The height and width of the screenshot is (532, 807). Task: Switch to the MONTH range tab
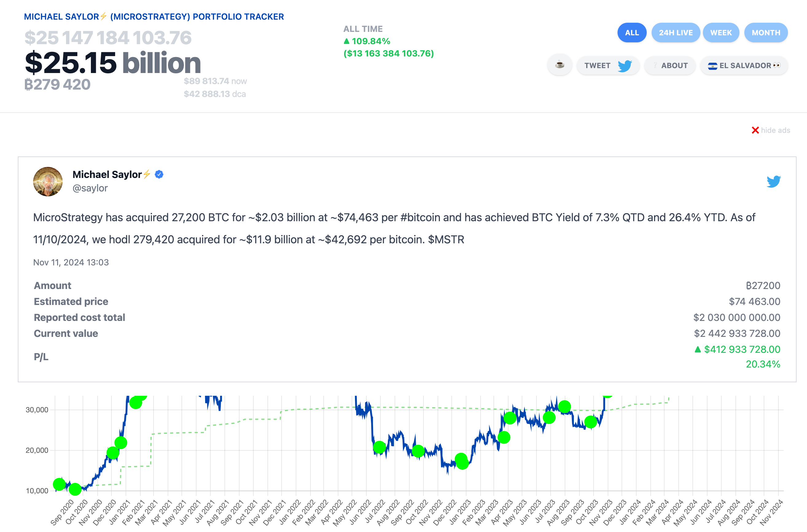[x=766, y=33]
